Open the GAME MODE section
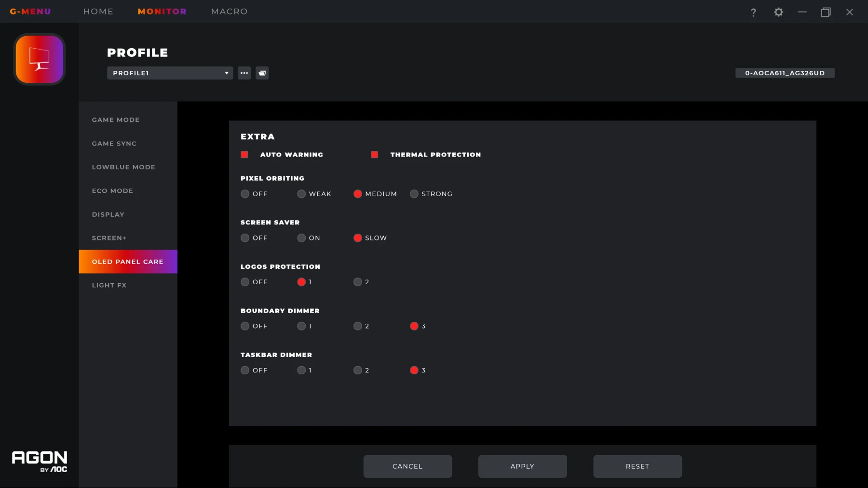The image size is (868, 488). [x=116, y=119]
